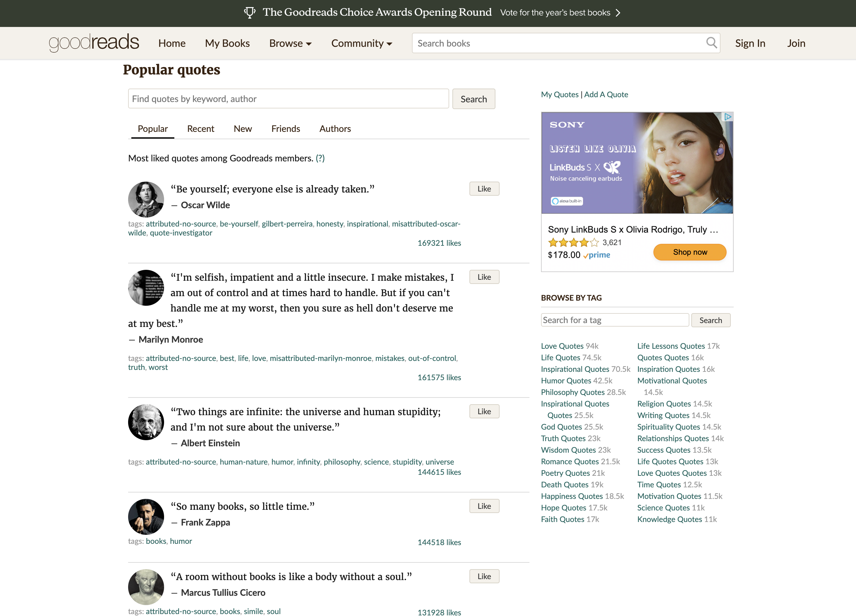This screenshot has height=616, width=856.
Task: Select the Sign In menu item
Action: click(750, 43)
